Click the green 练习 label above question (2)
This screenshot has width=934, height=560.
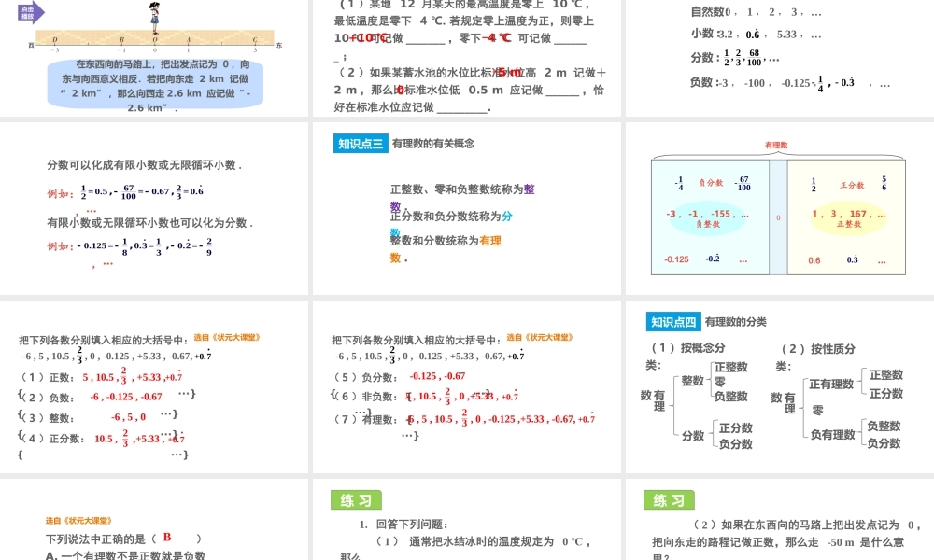[669, 500]
